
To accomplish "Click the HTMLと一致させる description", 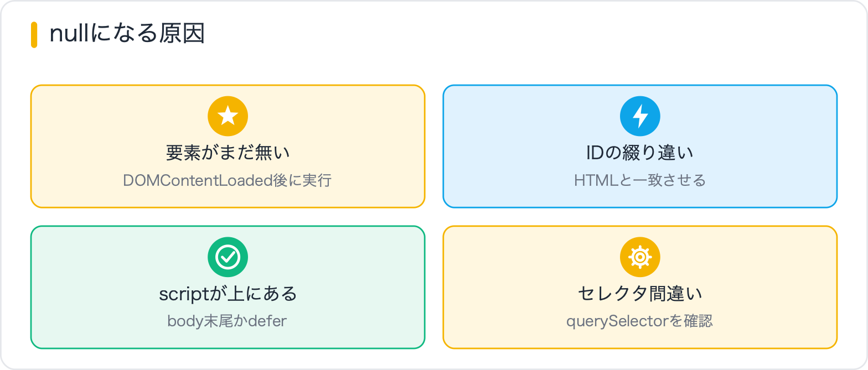I will (640, 180).
